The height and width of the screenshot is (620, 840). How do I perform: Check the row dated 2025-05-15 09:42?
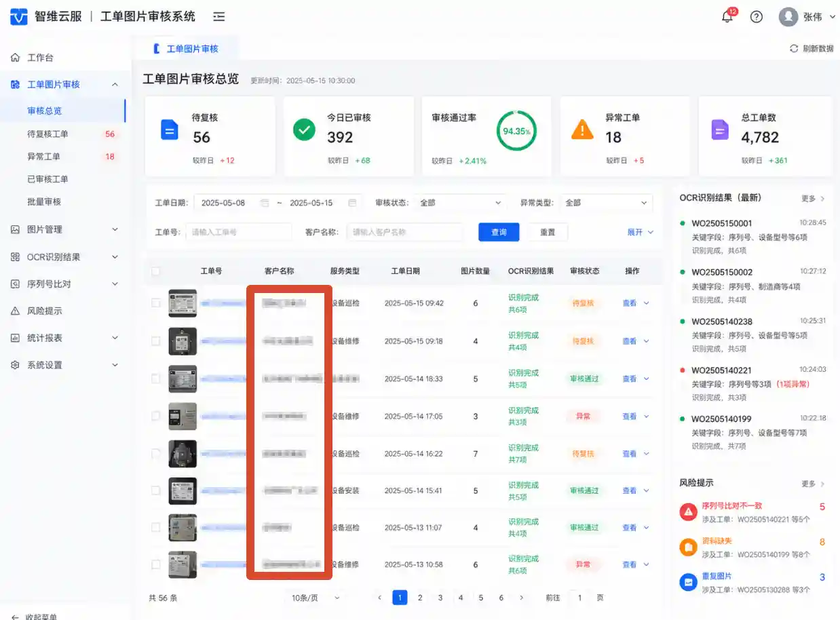point(156,303)
